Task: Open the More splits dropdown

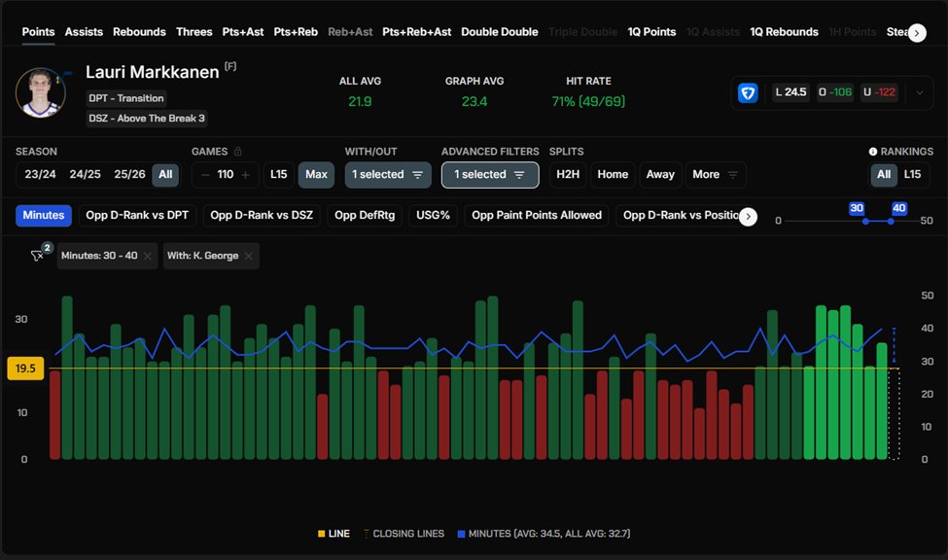Action: click(716, 175)
